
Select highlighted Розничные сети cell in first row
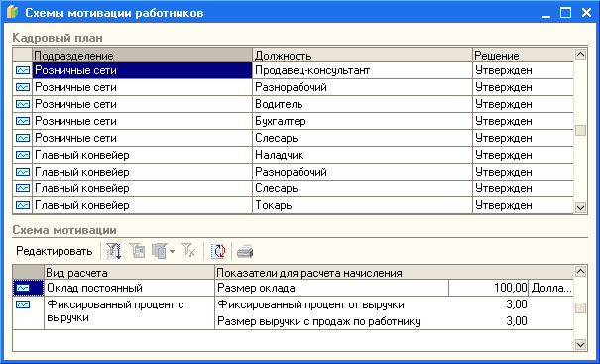click(x=142, y=70)
